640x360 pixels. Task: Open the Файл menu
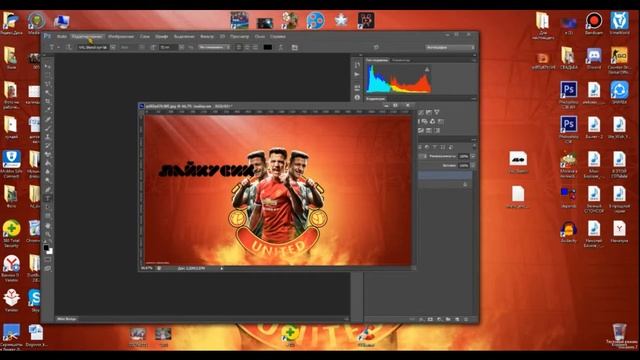click(x=62, y=36)
